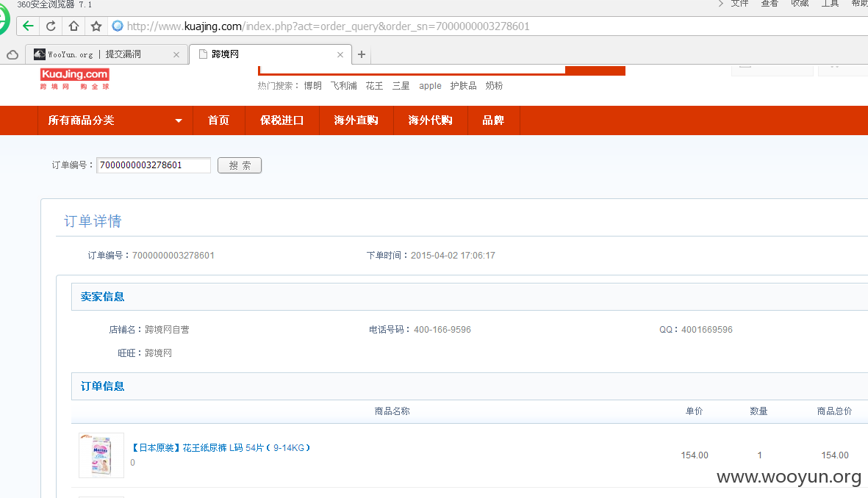The image size is (868, 498).
Task: Open the cloud icon beside tabs
Action: coord(12,55)
